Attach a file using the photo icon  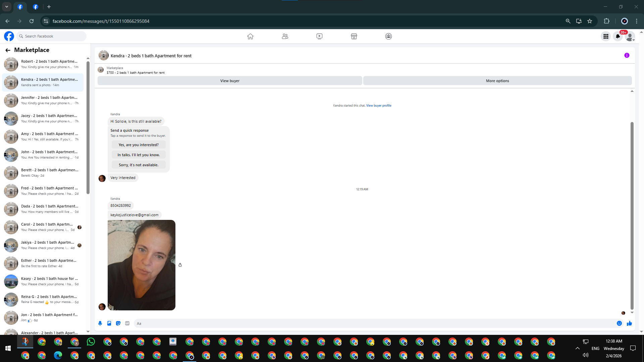tap(109, 323)
